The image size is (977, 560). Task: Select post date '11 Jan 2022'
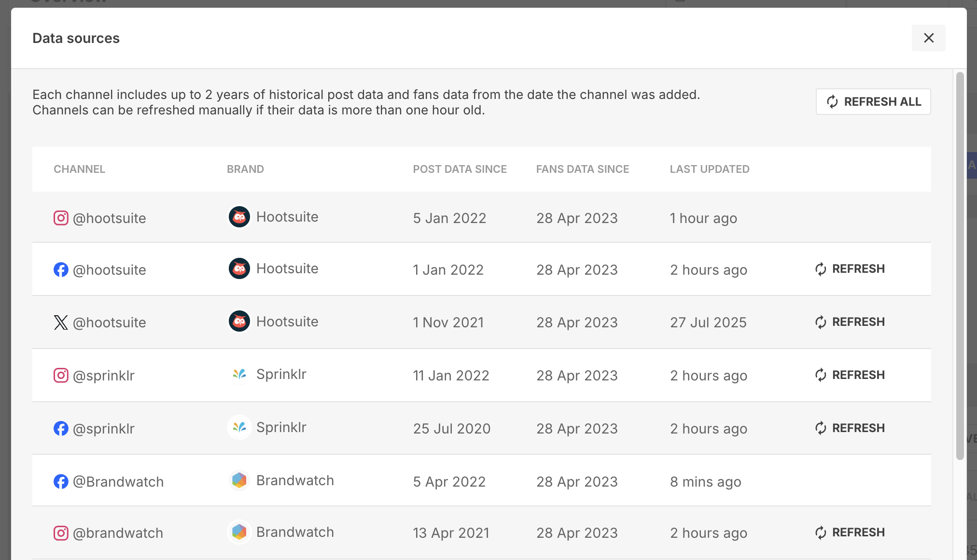point(451,376)
